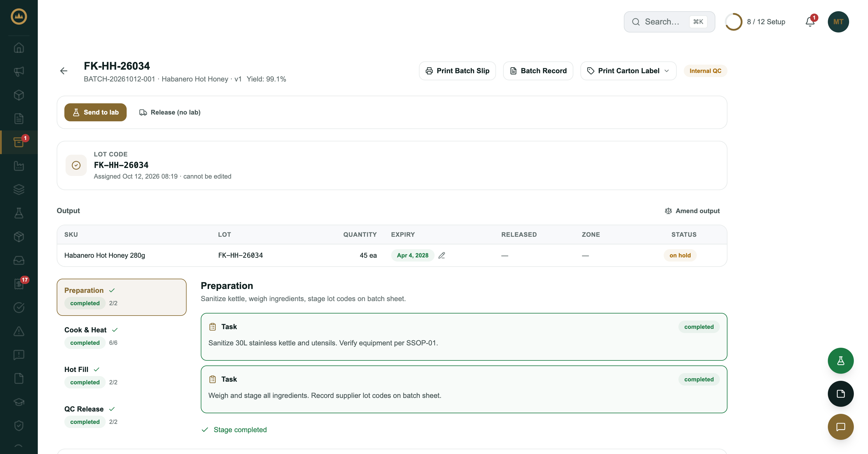Open the megaphone sidebar icon
The height and width of the screenshot is (454, 868).
[19, 71]
